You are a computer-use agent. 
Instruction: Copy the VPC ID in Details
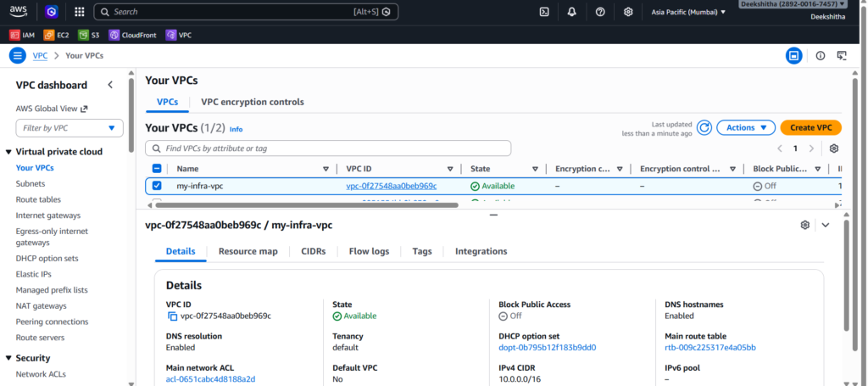(x=173, y=316)
